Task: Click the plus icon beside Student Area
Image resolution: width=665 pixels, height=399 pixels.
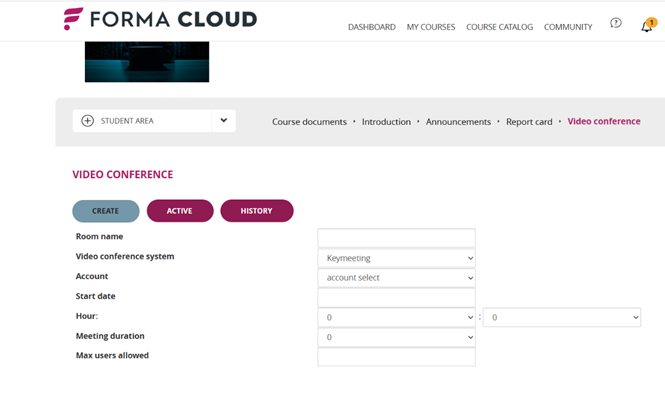Action: click(87, 121)
